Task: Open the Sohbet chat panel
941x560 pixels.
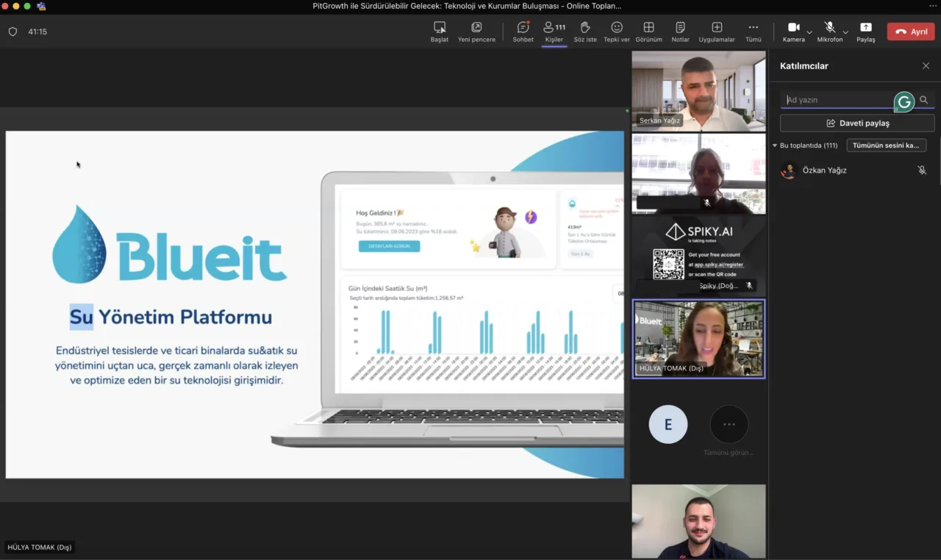Action: [523, 32]
